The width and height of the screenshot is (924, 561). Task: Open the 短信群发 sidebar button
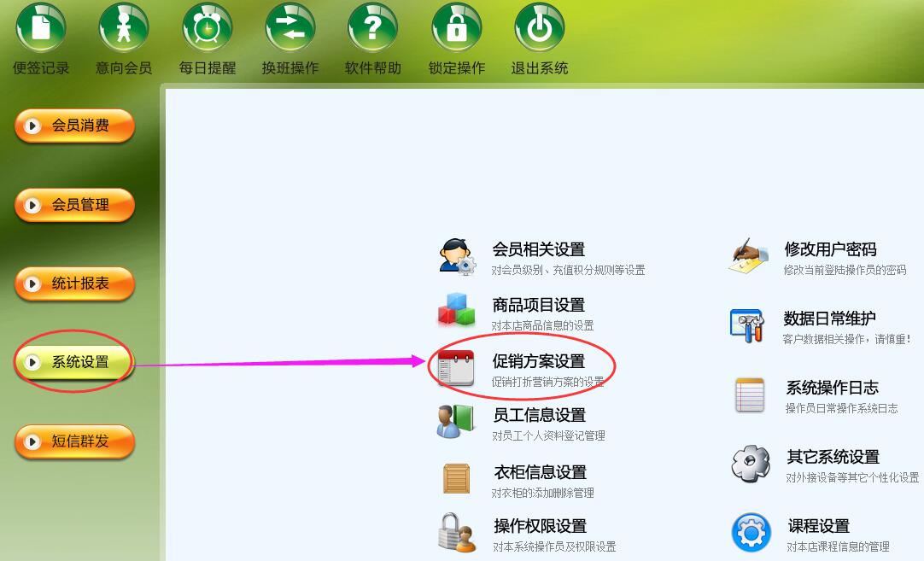75,441
